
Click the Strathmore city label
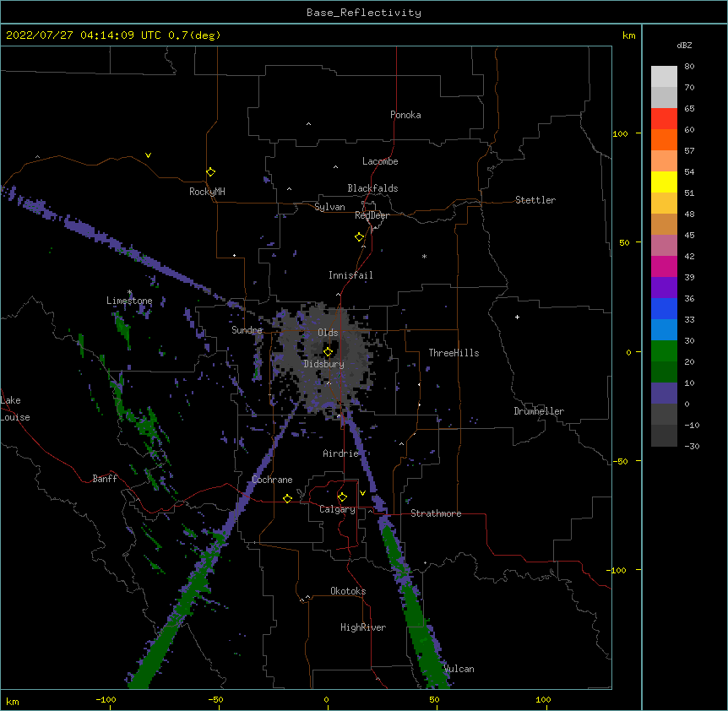click(436, 513)
